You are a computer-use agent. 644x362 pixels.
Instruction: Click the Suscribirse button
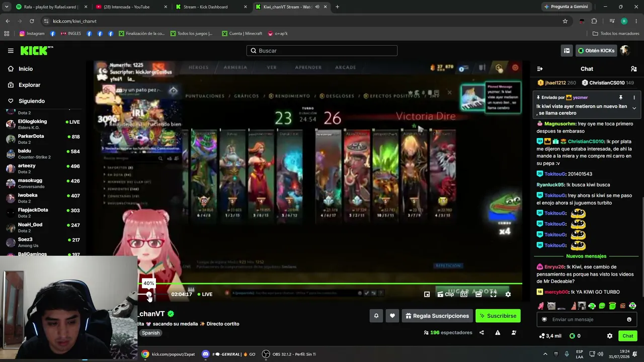498,316
